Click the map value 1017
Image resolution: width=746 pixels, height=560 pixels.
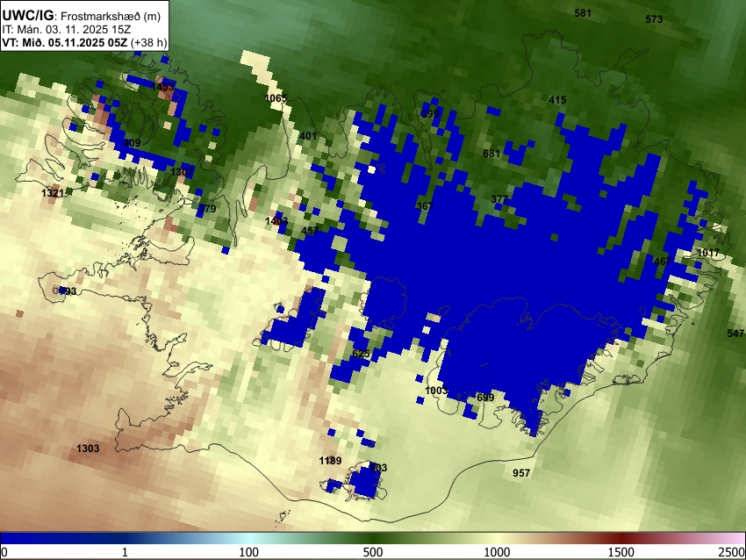coord(708,253)
